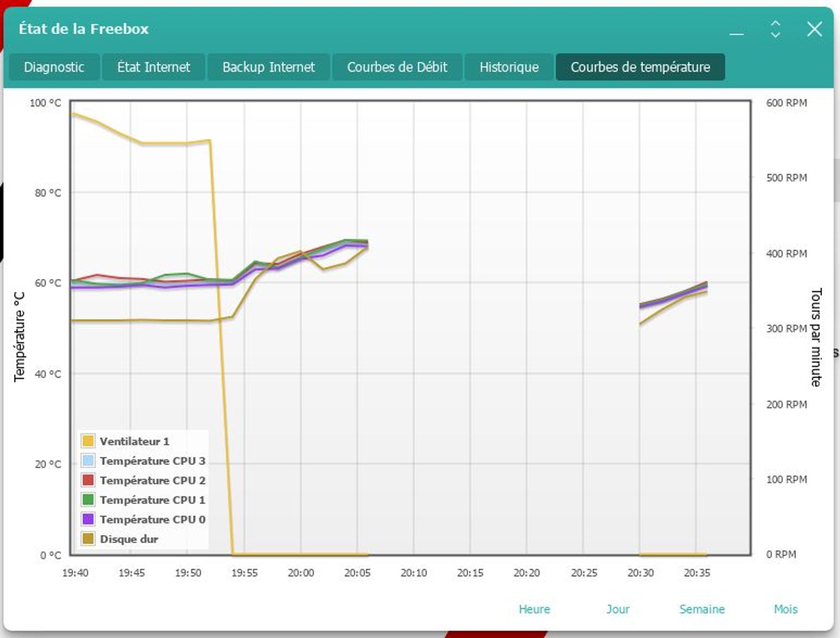Show the Heure time range

click(534, 609)
